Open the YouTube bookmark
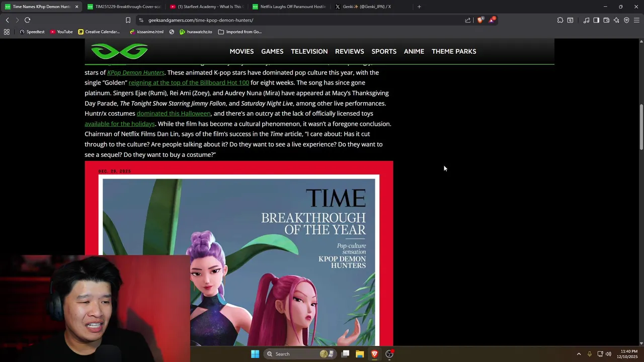Image resolution: width=644 pixels, height=362 pixels. point(61,32)
